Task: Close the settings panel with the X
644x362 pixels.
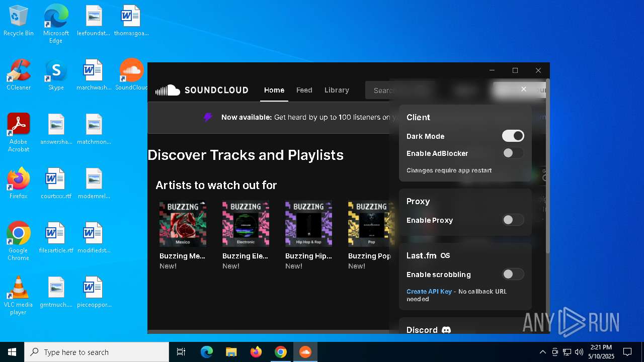Action: 524,89
